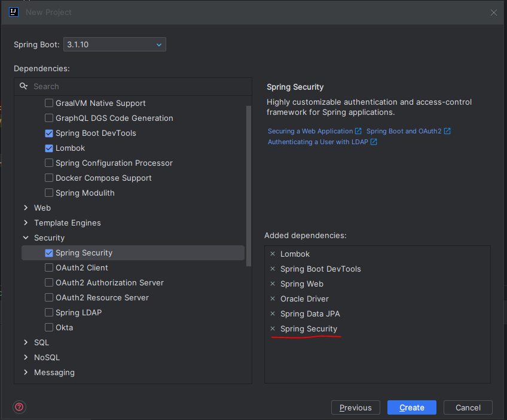
Task: Check Spring Modulith
Action: click(49, 193)
